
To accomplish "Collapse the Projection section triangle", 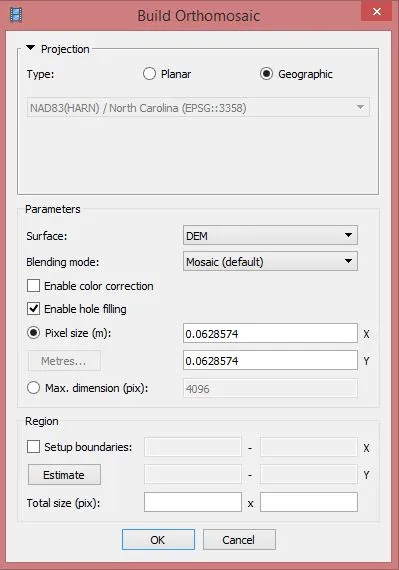I will pos(31,48).
